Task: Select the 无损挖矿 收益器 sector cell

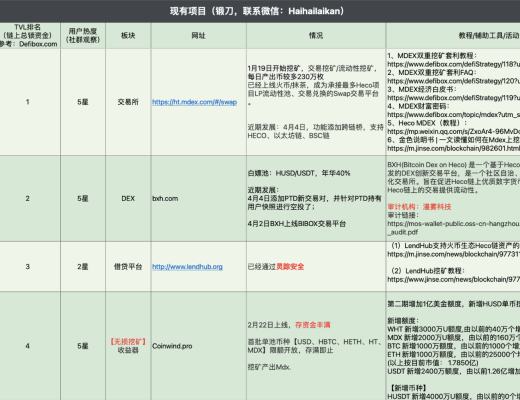Action: (x=128, y=346)
